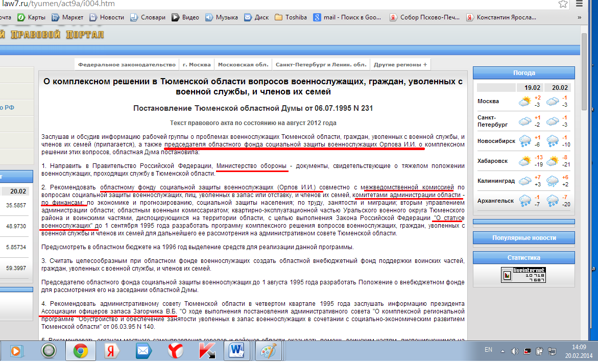The height and width of the screenshot is (364, 598).
Task: Open the power plug tray icon
Action: pos(539,351)
